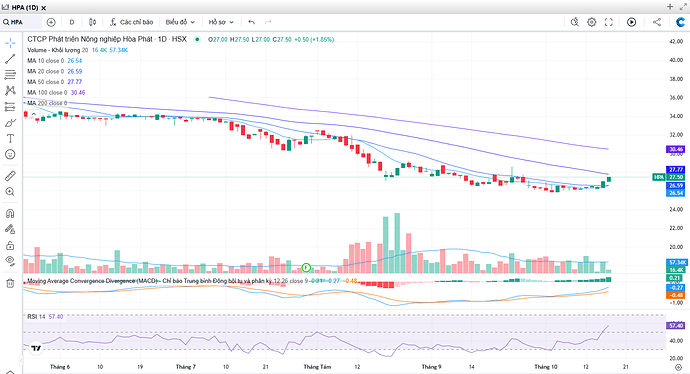The image size is (690, 374).
Task: Click the 42.00 price scale label
Action: click(x=676, y=41)
